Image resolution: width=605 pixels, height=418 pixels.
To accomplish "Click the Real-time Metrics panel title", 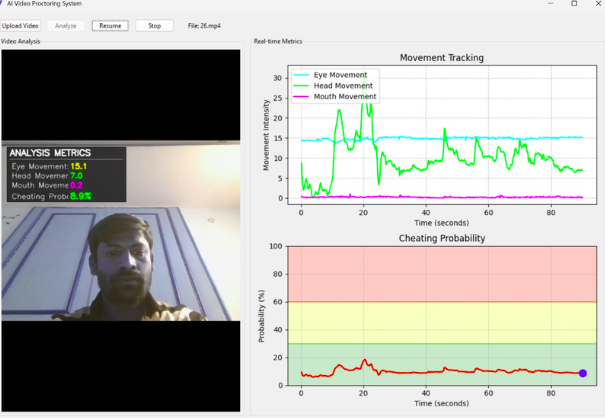I will 278,41.
